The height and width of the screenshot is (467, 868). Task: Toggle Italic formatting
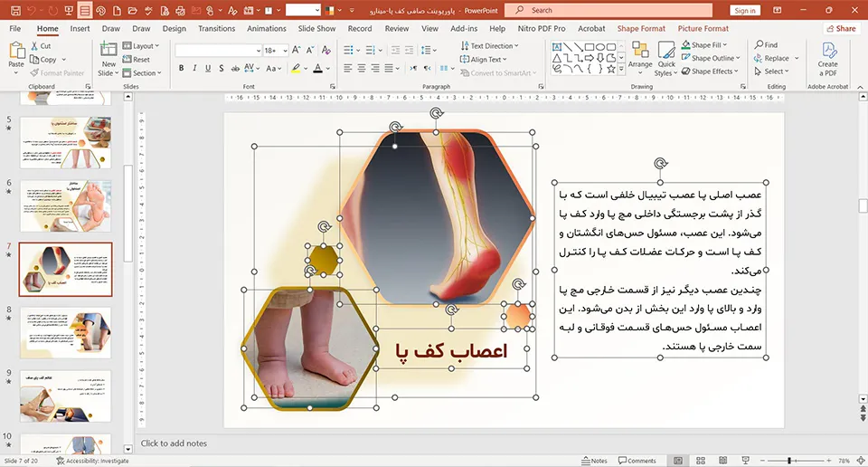pyautogui.click(x=194, y=68)
